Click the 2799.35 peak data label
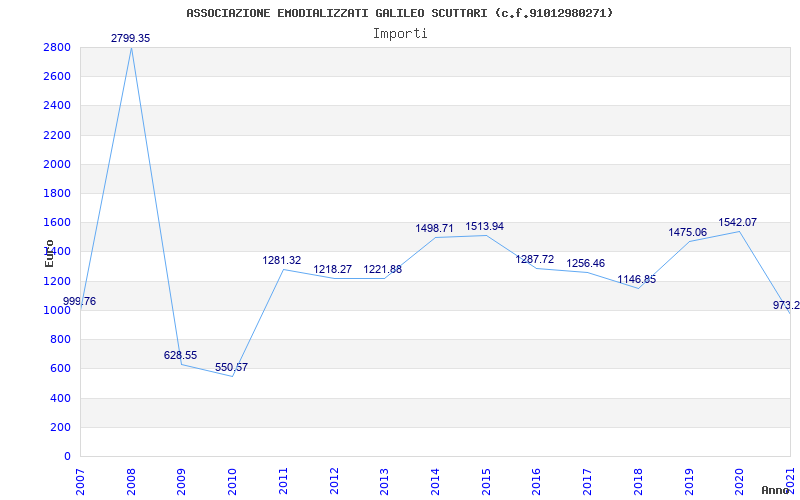The image size is (800, 500). click(130, 38)
